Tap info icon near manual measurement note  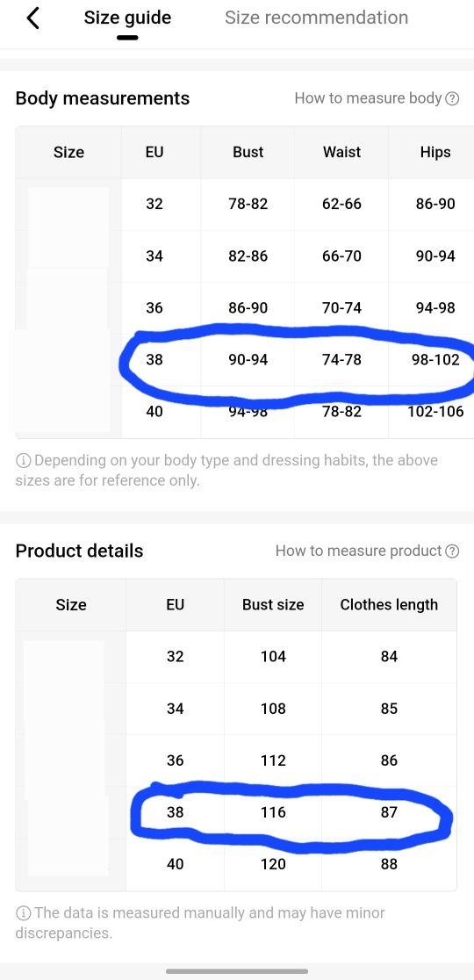(23, 913)
